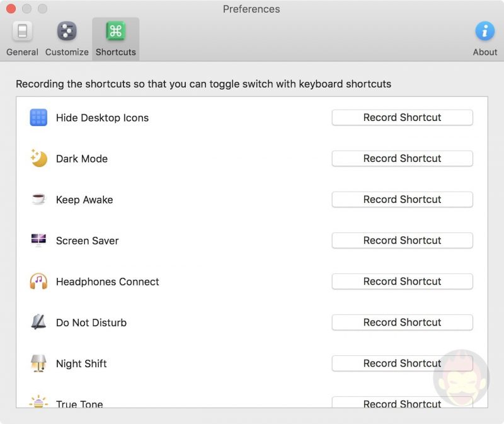The height and width of the screenshot is (424, 504).
Task: Record a shortcut for Screen Saver
Action: [402, 241]
